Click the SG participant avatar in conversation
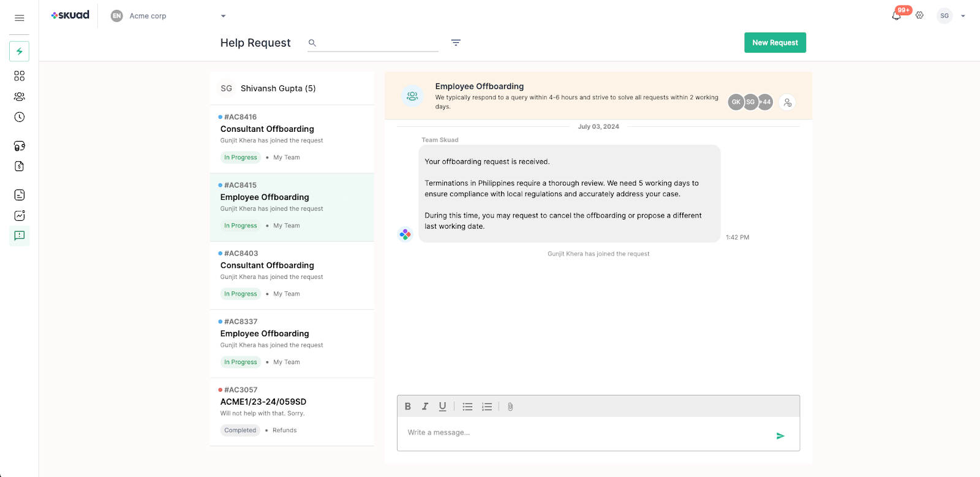Image resolution: width=980 pixels, height=477 pixels. 750,102
